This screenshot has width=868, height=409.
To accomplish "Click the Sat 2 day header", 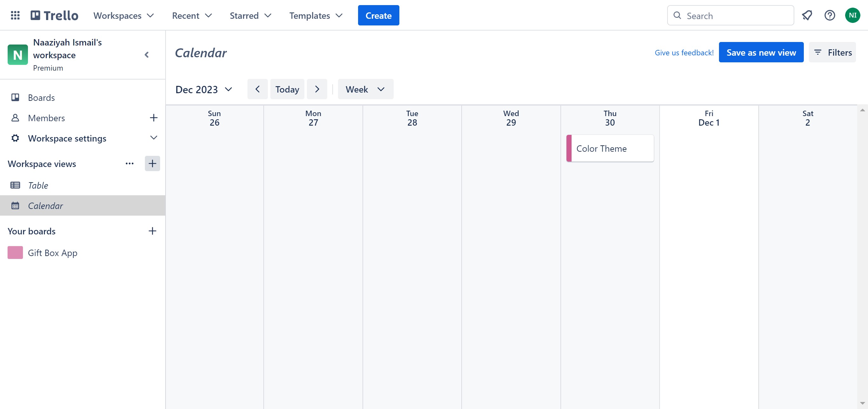I will pos(808,118).
